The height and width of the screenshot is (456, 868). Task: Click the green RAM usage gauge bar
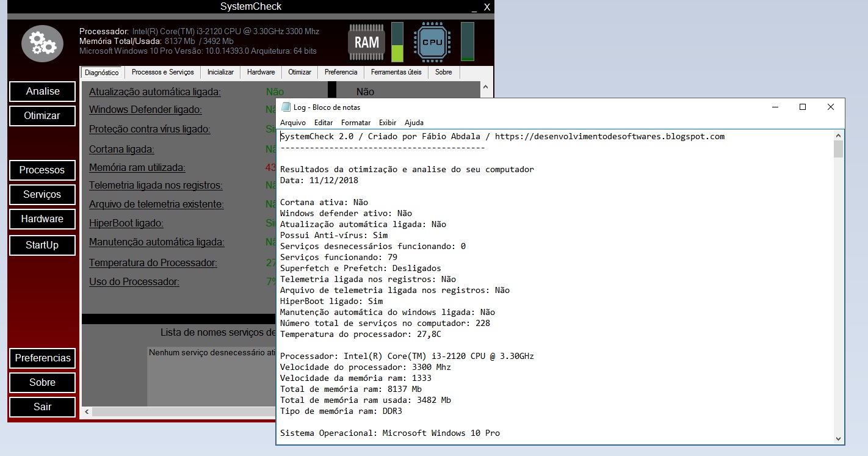397,53
